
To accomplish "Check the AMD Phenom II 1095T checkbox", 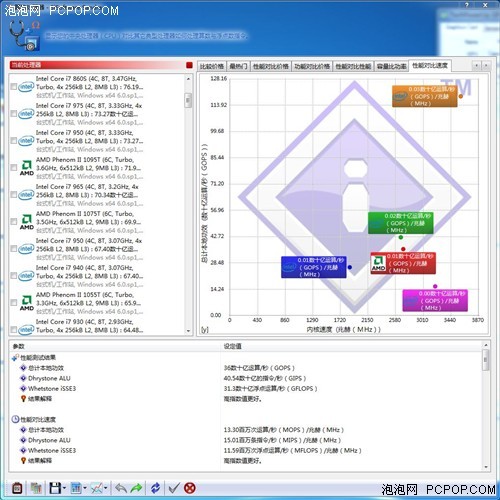I will tap(14, 168).
